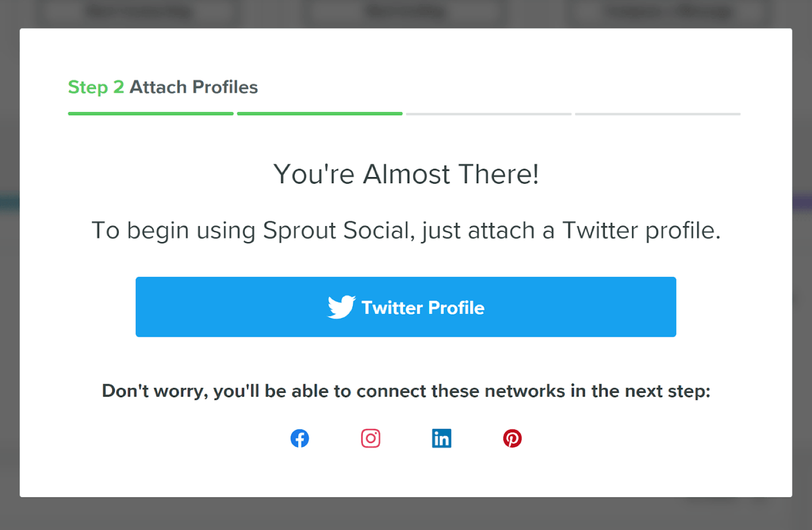
Task: Click the green Step 2 label
Action: point(96,87)
